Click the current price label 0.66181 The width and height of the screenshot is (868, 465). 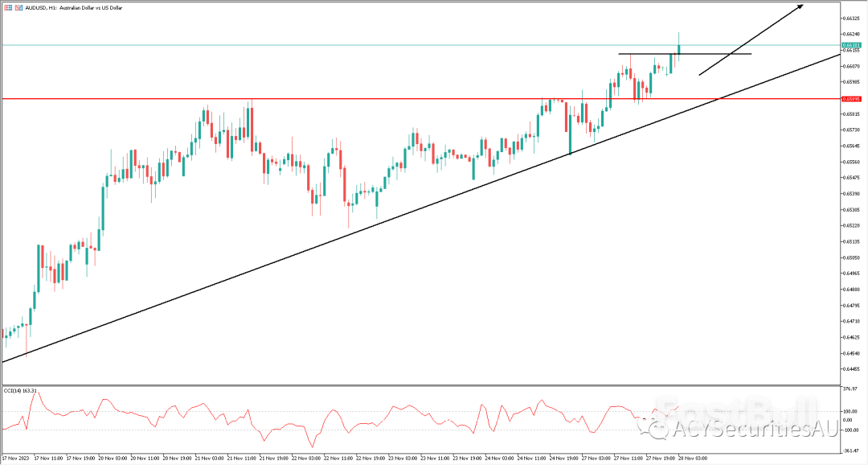852,46
